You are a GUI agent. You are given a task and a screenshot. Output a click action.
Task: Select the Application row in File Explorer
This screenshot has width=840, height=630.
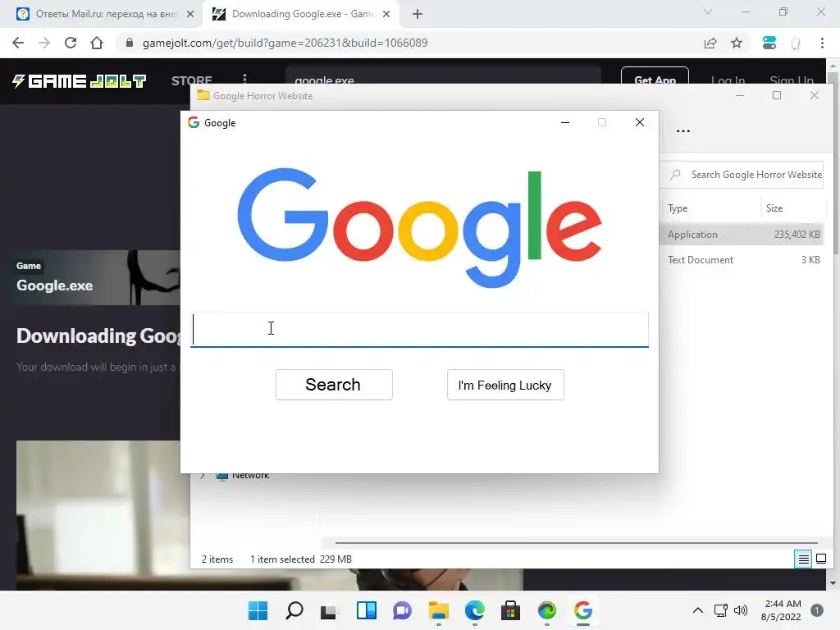[742, 235]
